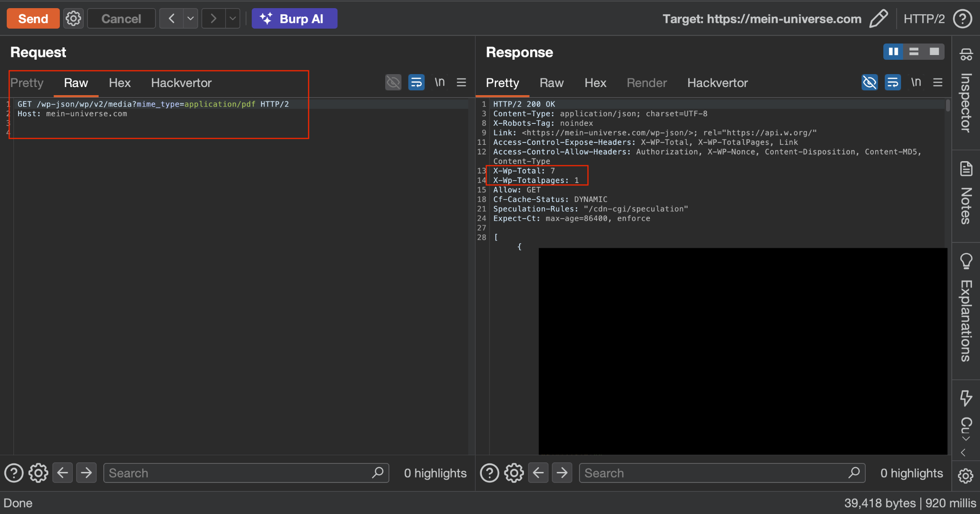
Task: Open Request editor options menu
Action: 461,82
